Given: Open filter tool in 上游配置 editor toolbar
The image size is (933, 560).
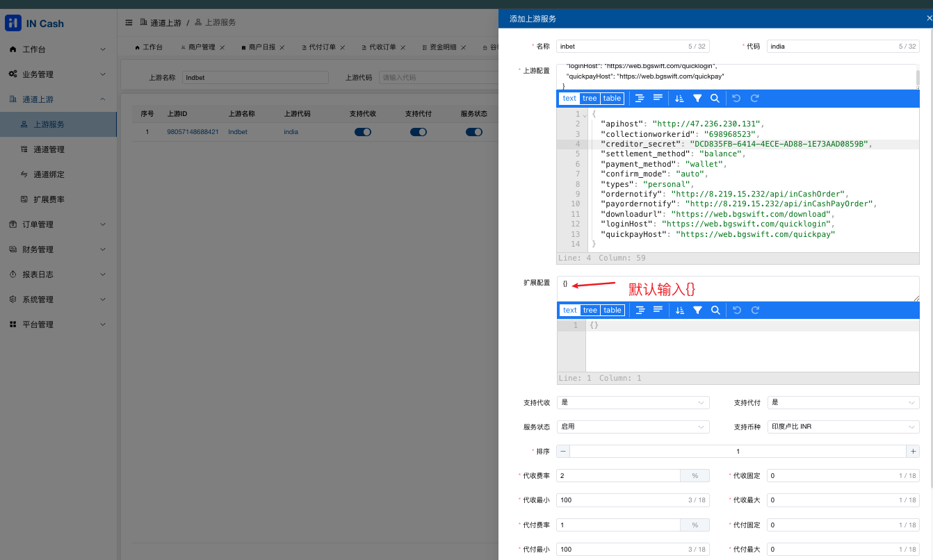Looking at the screenshot, I should click(x=697, y=99).
